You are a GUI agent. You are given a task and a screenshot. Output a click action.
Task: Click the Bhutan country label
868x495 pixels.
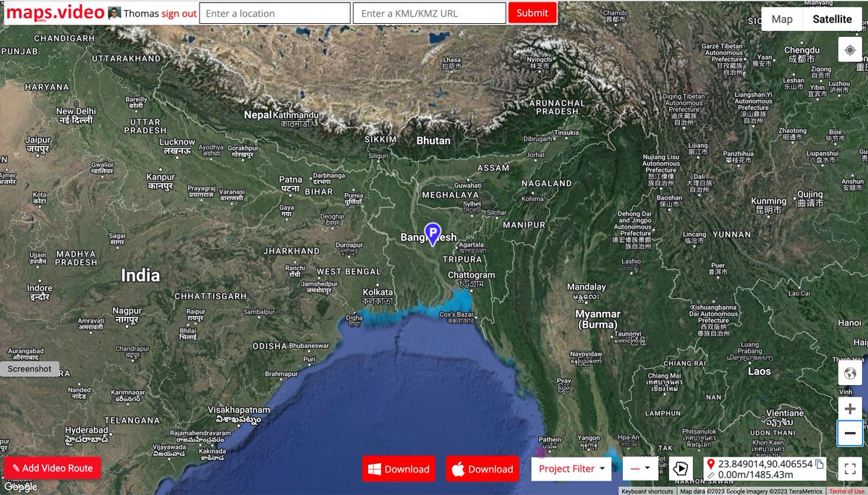pyautogui.click(x=433, y=140)
